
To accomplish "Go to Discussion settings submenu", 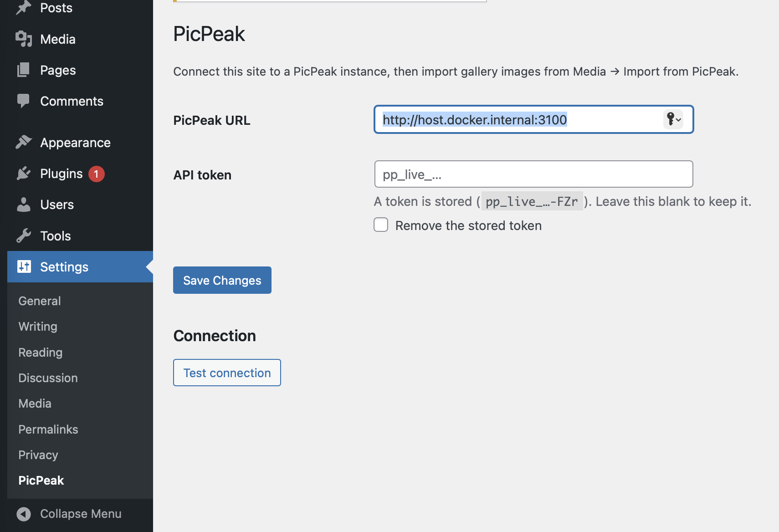I will [x=48, y=378].
